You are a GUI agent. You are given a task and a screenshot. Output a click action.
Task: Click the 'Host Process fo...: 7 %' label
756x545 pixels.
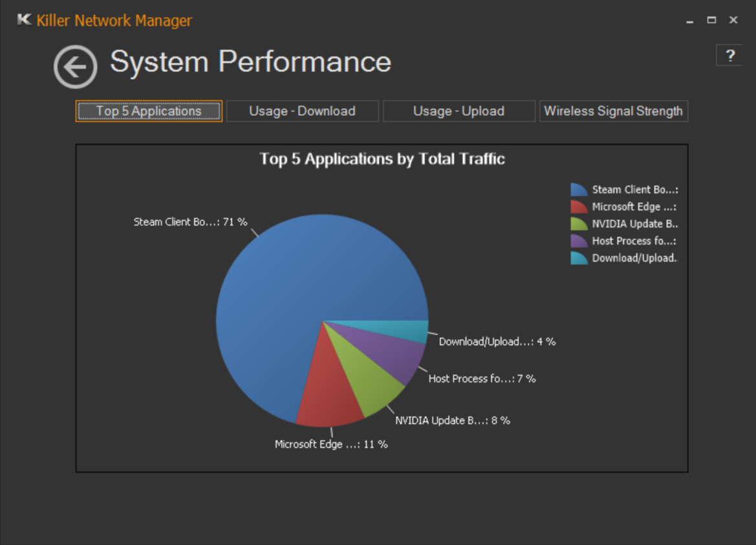pyautogui.click(x=482, y=379)
